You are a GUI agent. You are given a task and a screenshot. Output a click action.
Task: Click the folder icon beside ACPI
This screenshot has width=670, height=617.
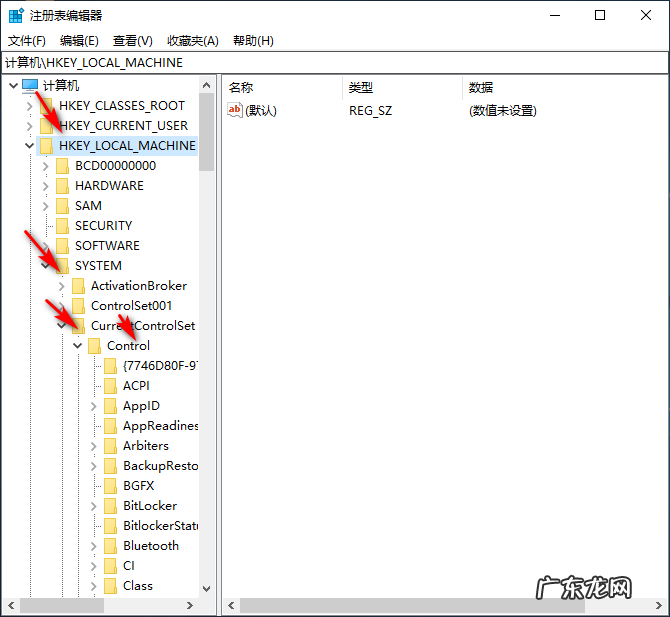110,386
